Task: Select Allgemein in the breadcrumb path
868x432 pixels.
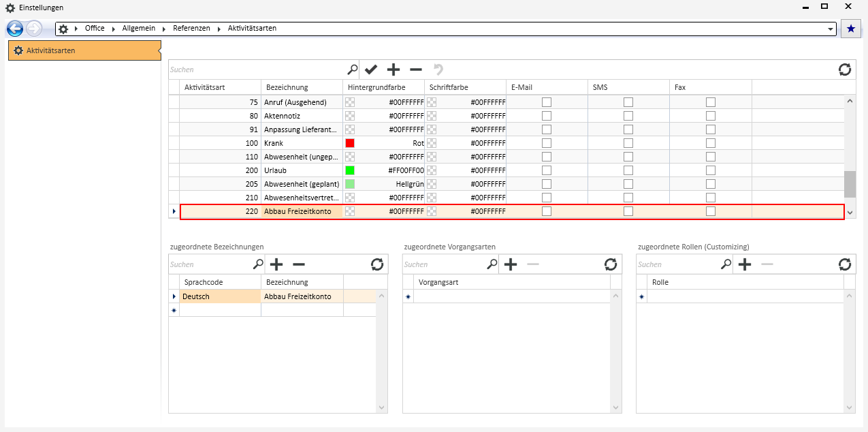Action: coord(139,29)
